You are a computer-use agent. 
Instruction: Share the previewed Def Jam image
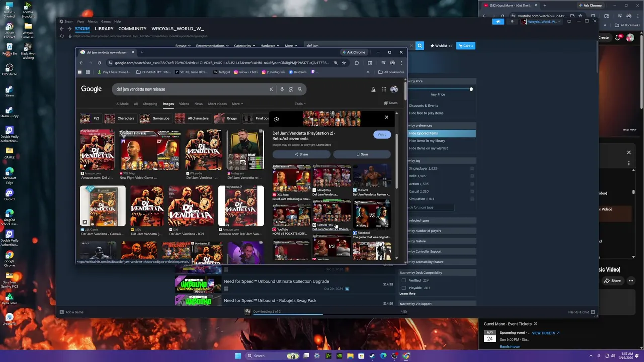pyautogui.click(x=301, y=154)
